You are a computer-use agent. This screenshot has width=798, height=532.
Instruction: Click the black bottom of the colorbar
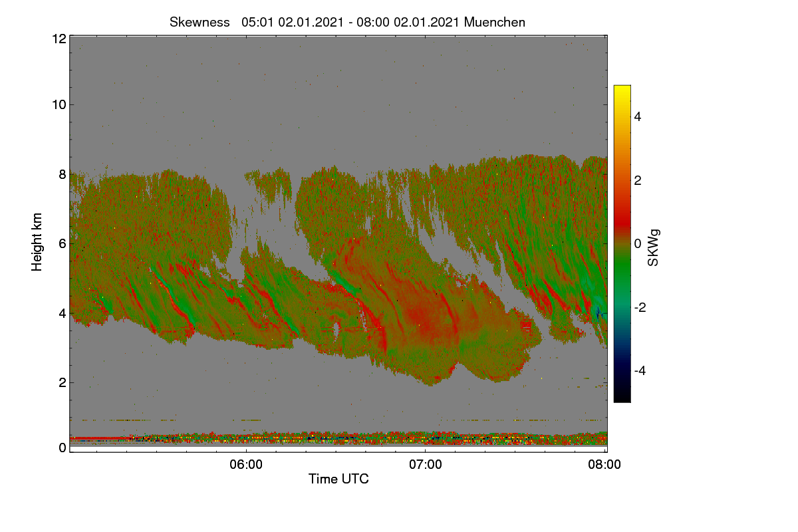point(622,396)
